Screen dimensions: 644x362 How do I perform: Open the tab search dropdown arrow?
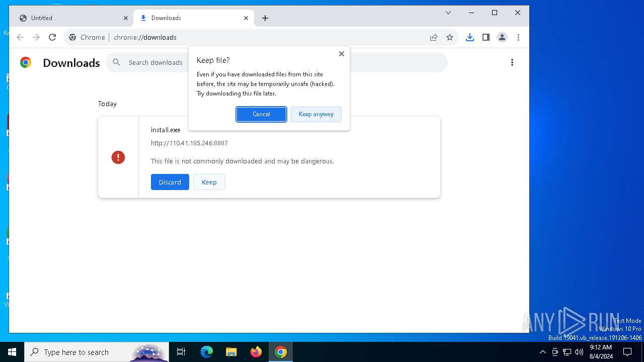pyautogui.click(x=448, y=13)
